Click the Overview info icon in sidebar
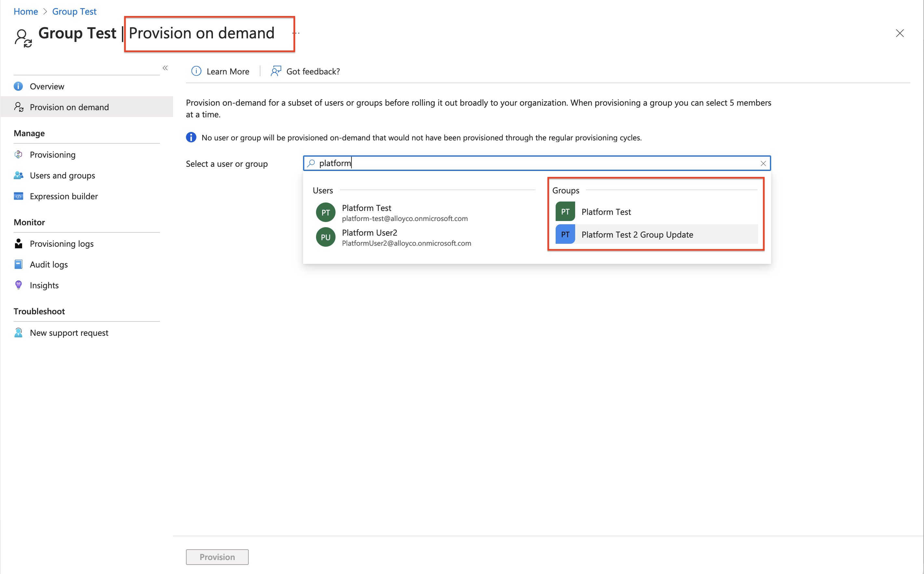The image size is (924, 574). point(18,86)
